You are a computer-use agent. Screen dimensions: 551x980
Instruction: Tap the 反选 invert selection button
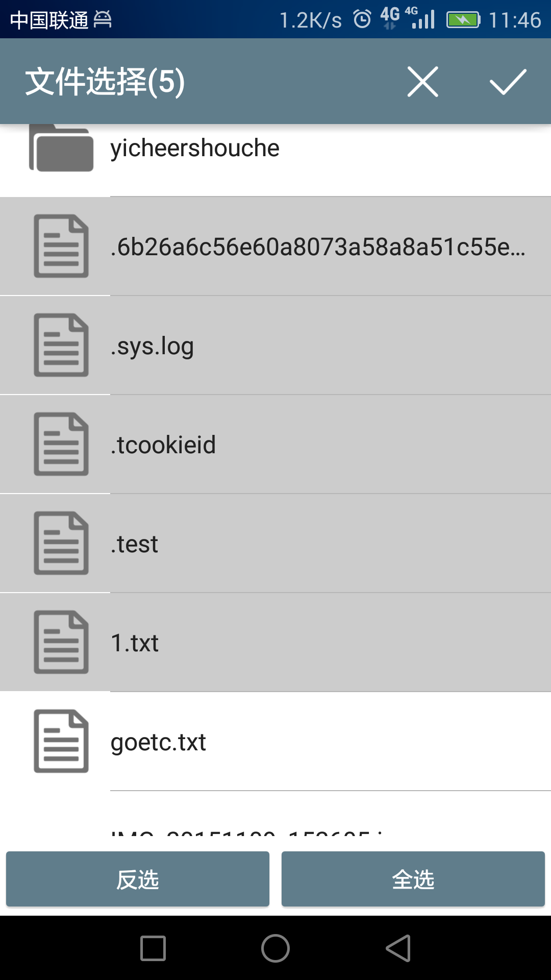click(138, 879)
